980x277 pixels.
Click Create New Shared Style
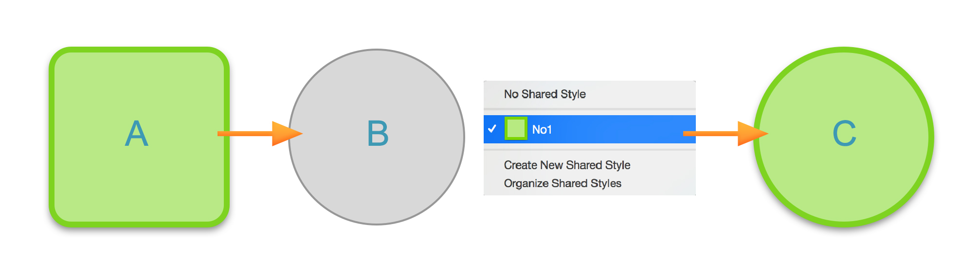(567, 165)
